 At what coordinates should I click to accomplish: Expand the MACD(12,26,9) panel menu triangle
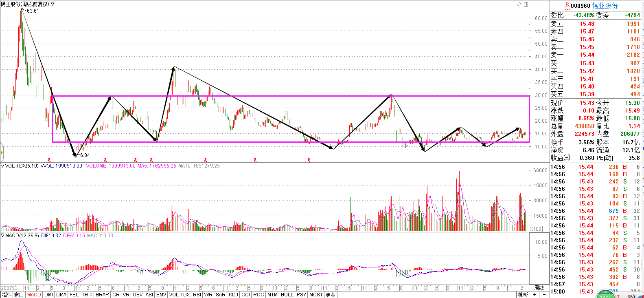(x=2, y=236)
